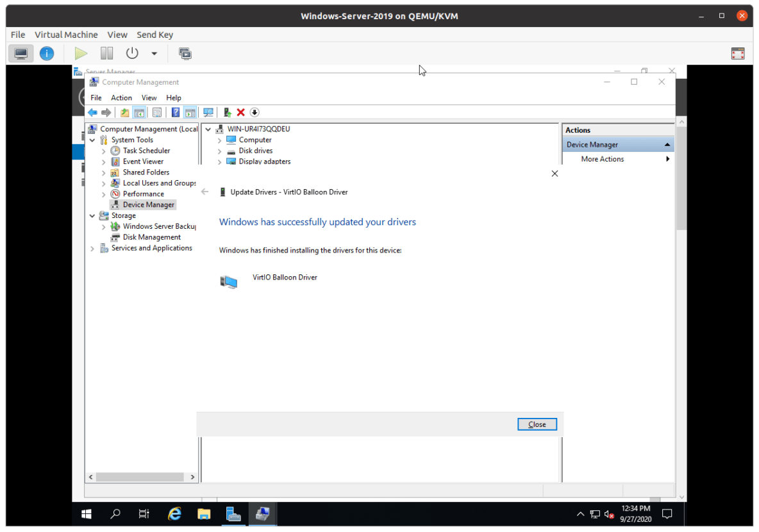Viewport: 759px width, 532px height.
Task: Open the Help icon in Computer Management toolbar
Action: point(175,112)
